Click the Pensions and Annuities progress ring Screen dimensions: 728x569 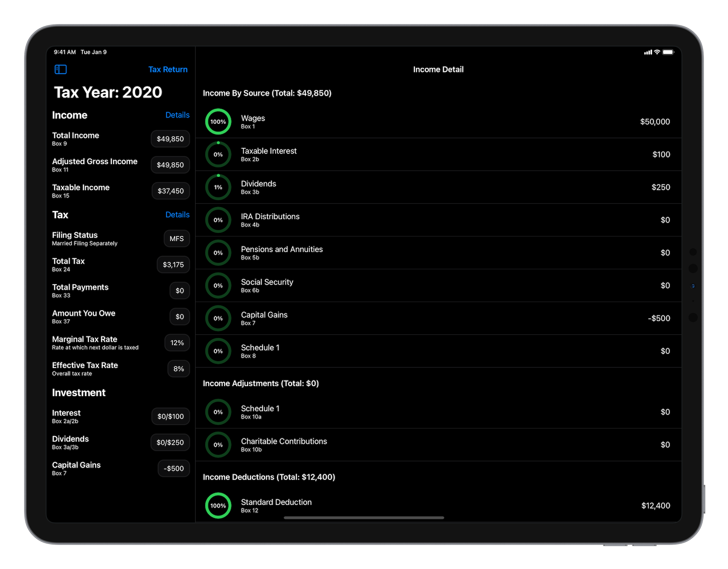pos(218,252)
